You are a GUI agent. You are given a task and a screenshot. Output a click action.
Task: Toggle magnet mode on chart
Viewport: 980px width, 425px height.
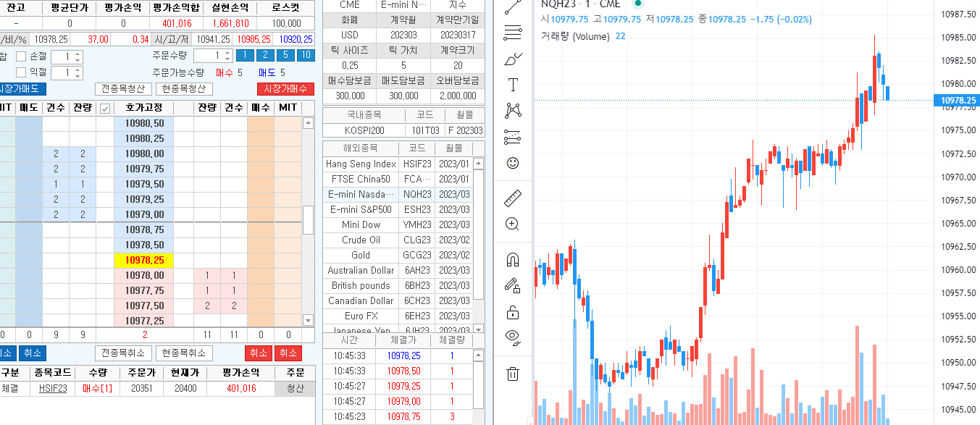(513, 258)
